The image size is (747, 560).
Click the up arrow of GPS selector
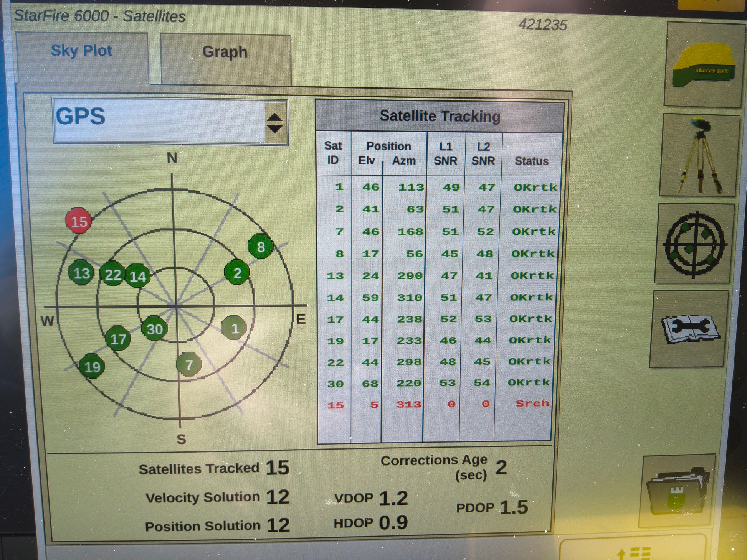274,117
